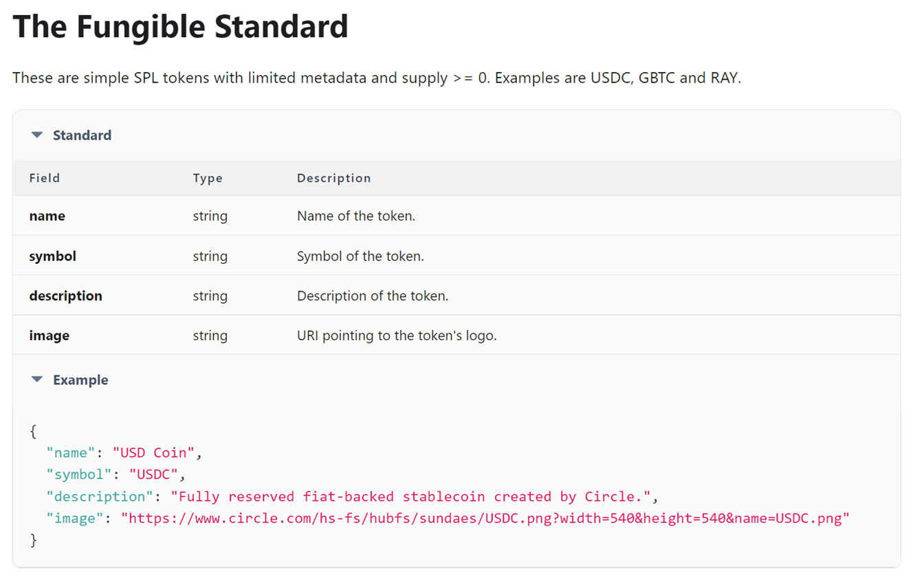Click the Fungible Standard heading
924x580 pixels.
[180, 27]
